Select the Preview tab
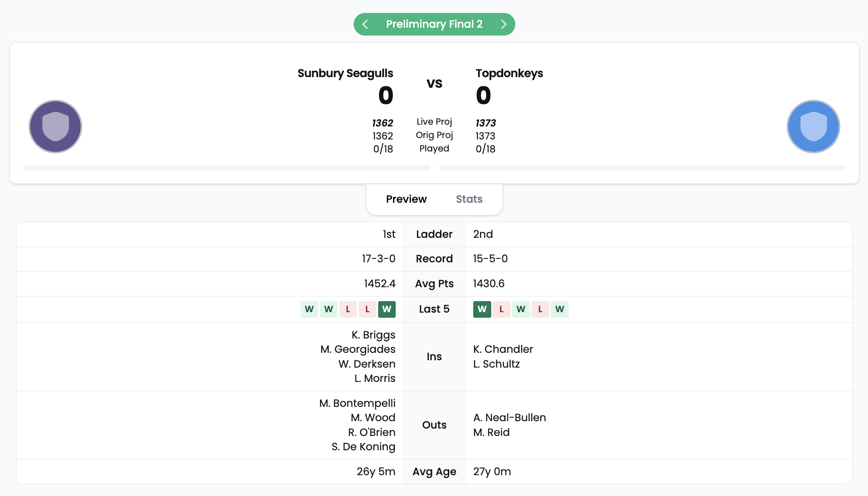The image size is (868, 496). (x=406, y=199)
